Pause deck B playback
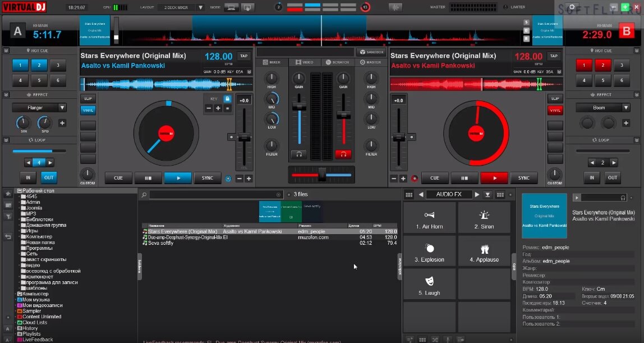The height and width of the screenshot is (343, 644). [x=464, y=179]
